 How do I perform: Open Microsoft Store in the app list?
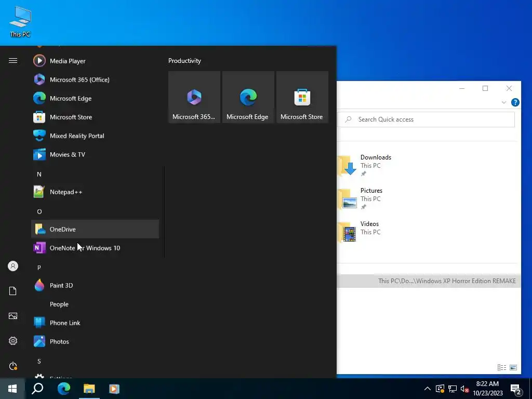[95, 117]
